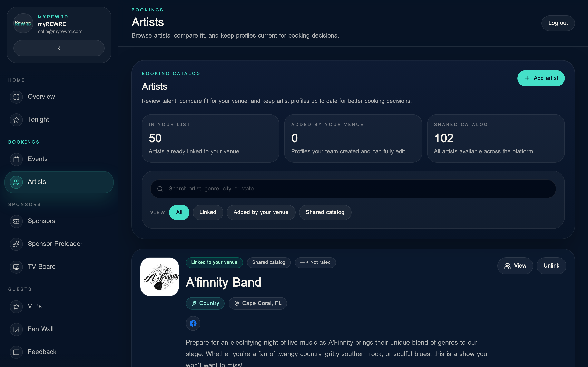Screen dimensions: 588x367
Task: Open the Events calendar icon
Action: pyautogui.click(x=16, y=159)
